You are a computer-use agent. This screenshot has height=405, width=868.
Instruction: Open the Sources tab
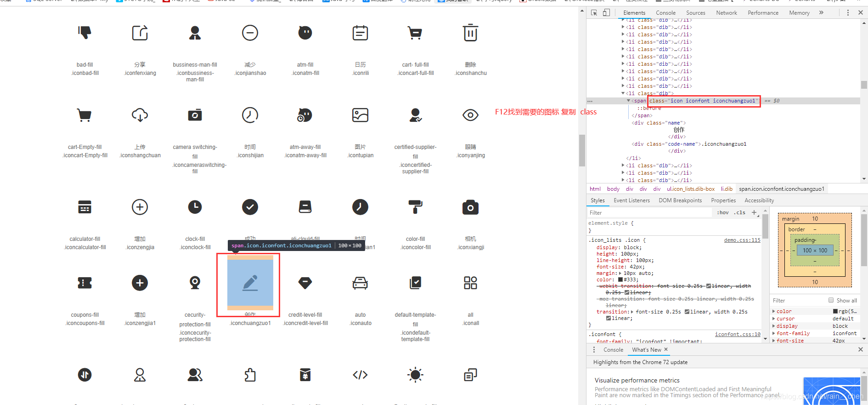[695, 13]
